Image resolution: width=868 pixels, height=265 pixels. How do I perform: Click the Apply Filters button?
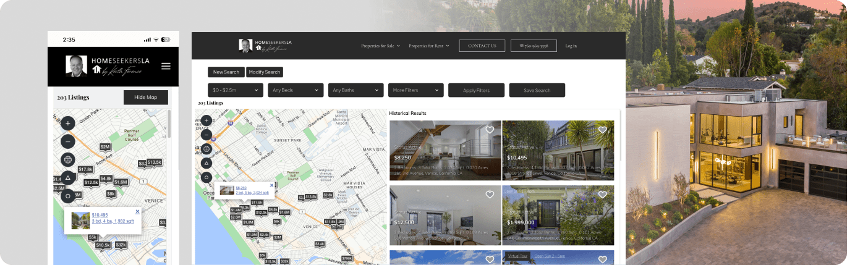click(476, 90)
